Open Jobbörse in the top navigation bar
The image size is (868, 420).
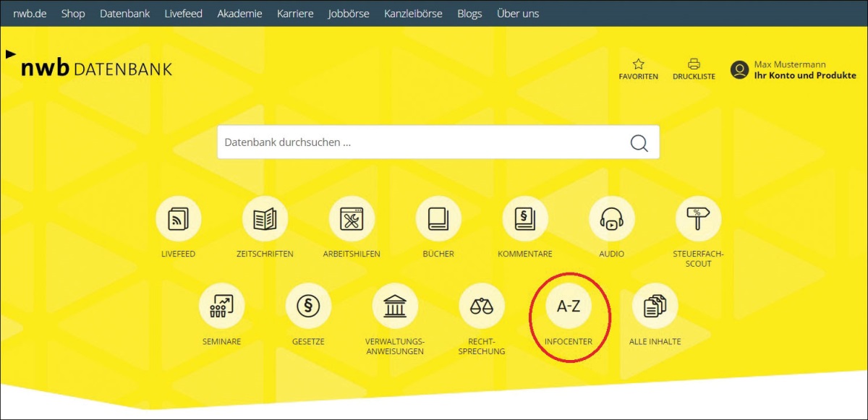click(348, 14)
